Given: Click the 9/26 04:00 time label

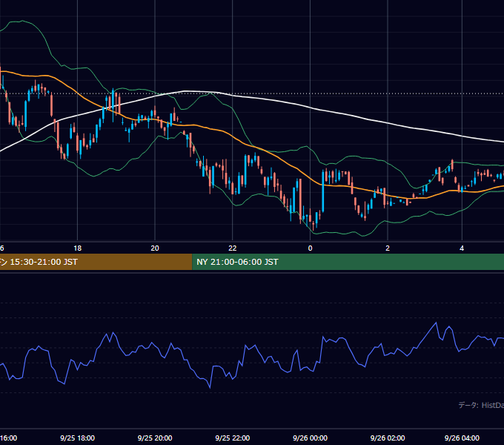Looking at the screenshot, I should point(462,438).
